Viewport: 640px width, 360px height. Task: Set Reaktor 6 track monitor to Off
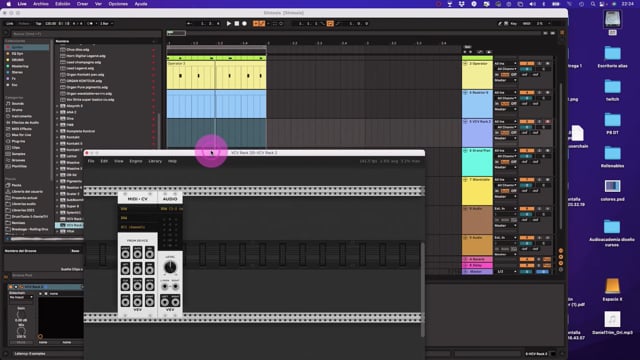coord(513,104)
